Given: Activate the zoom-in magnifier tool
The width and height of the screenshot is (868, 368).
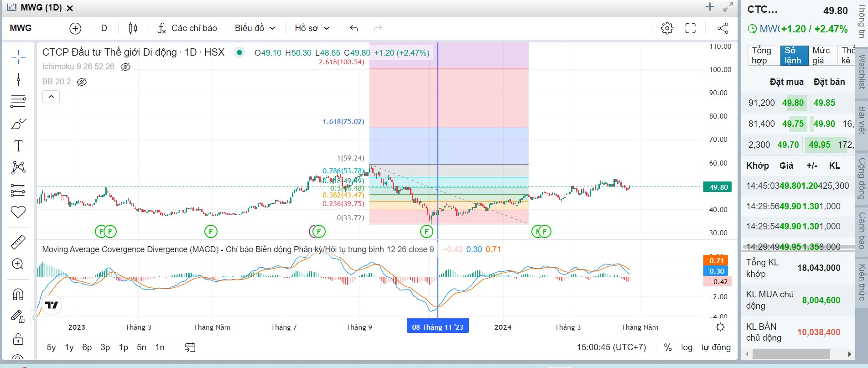Looking at the screenshot, I should [x=18, y=264].
